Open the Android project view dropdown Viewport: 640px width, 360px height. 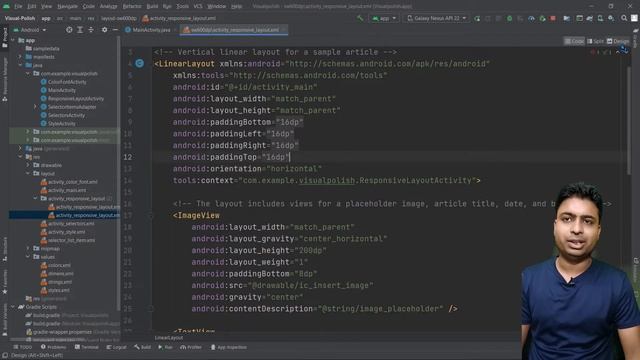pyautogui.click(x=30, y=30)
